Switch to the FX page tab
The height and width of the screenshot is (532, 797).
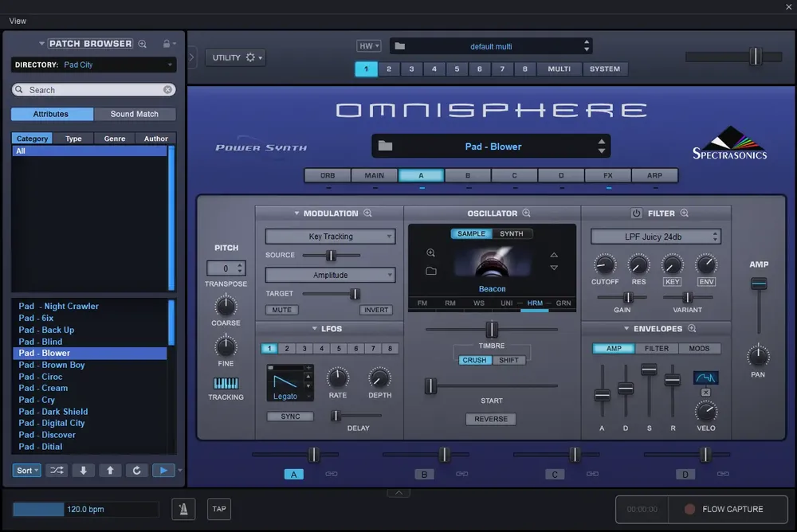tap(608, 175)
